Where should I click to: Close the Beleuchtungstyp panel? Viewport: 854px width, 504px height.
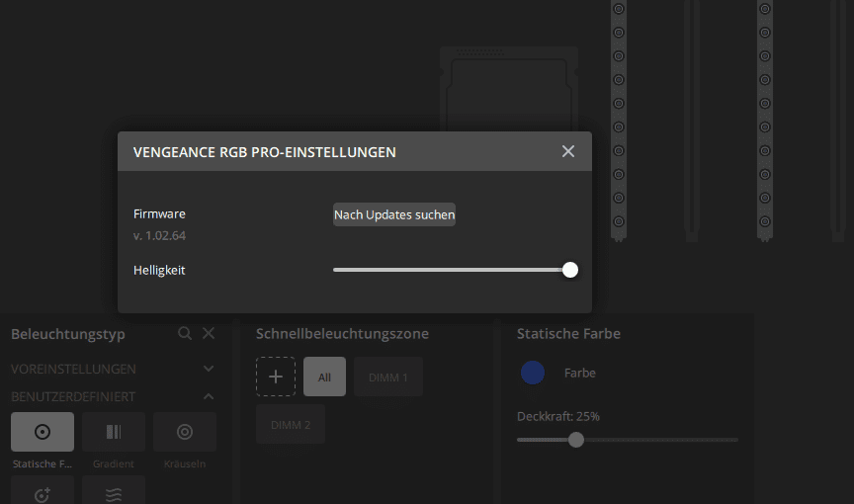209,334
